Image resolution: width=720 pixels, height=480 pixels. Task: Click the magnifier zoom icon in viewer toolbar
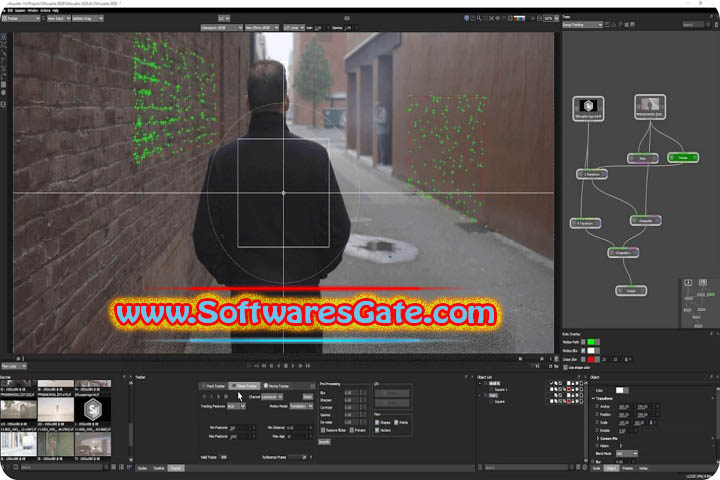479,18
